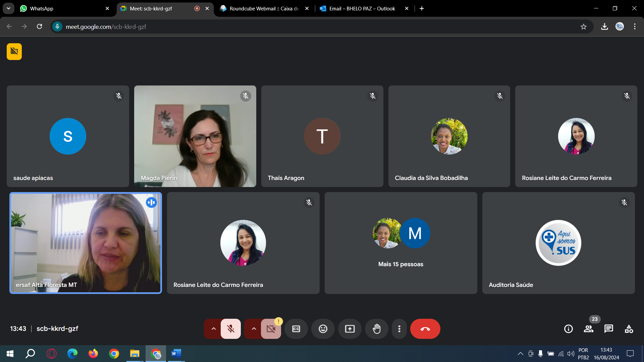Select the saude apiacas participant tile
Viewport: 644px width, 362px height.
(x=68, y=136)
